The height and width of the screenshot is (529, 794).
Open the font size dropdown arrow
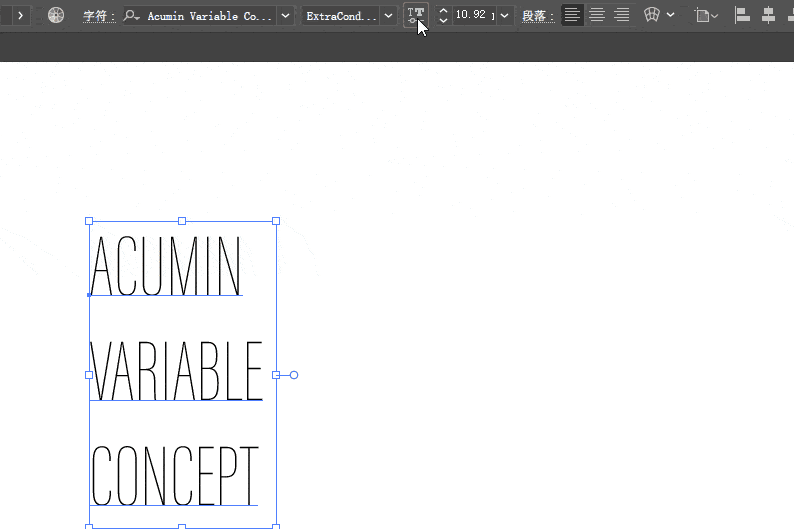[x=504, y=16]
